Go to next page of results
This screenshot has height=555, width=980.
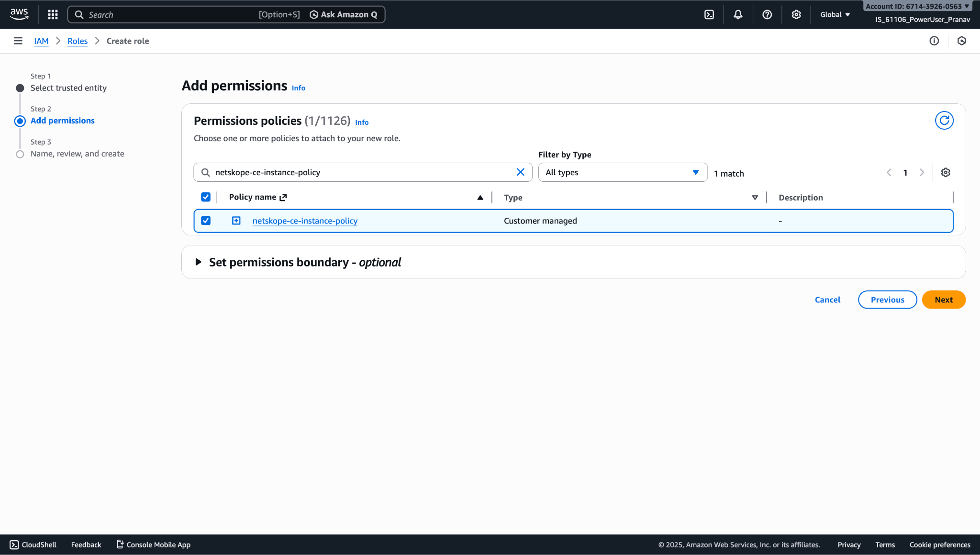click(x=922, y=173)
